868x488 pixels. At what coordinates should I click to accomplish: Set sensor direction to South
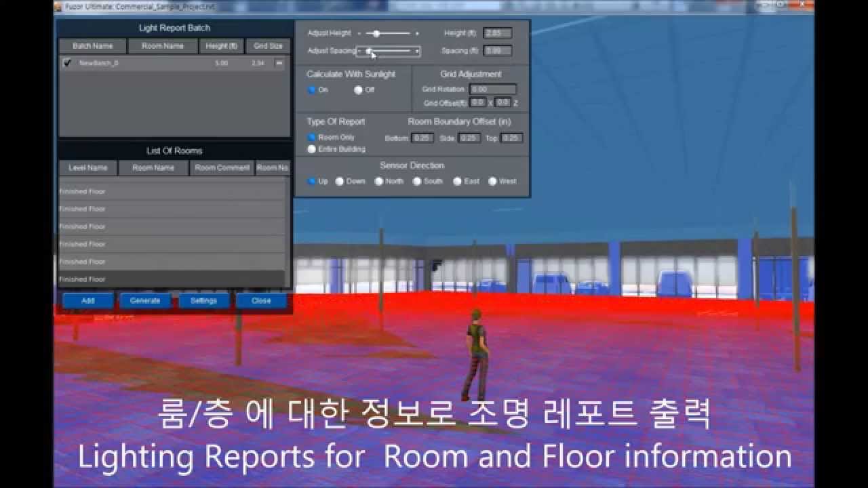click(x=417, y=181)
